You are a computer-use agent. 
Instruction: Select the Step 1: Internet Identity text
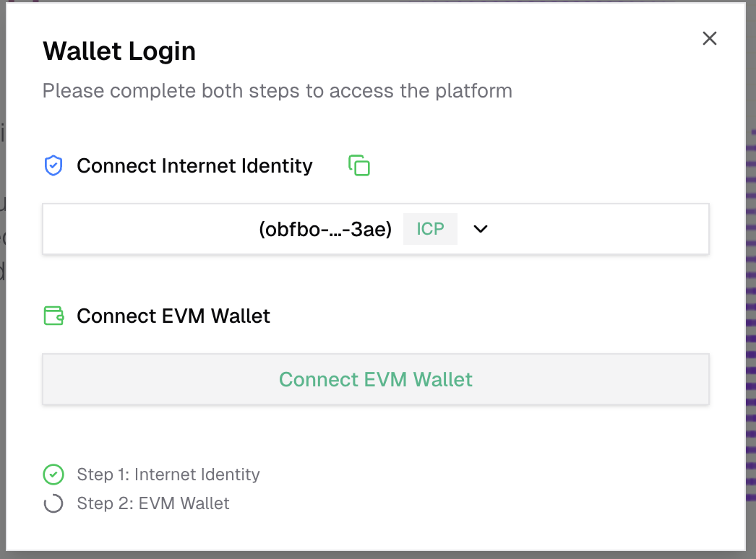coord(168,474)
